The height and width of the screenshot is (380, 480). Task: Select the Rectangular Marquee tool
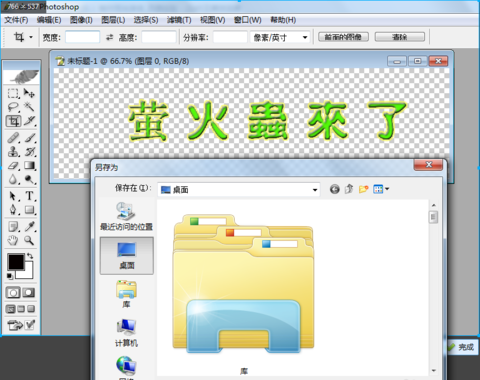point(13,93)
